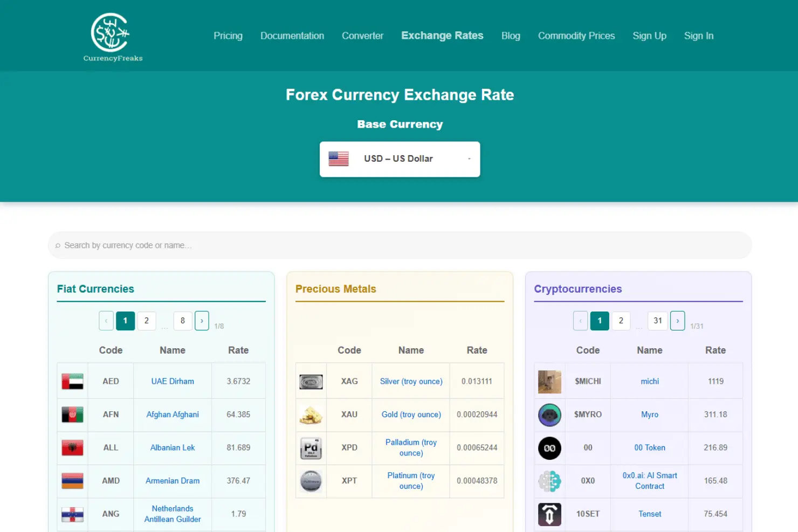Open the UAE Dirham link
798x532 pixels.
(173, 382)
